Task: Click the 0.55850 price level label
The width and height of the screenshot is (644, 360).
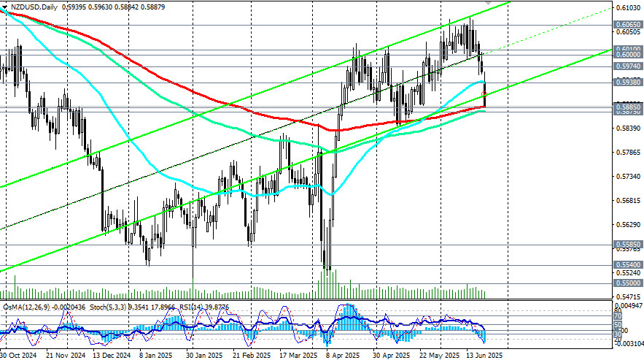Action: coord(628,244)
